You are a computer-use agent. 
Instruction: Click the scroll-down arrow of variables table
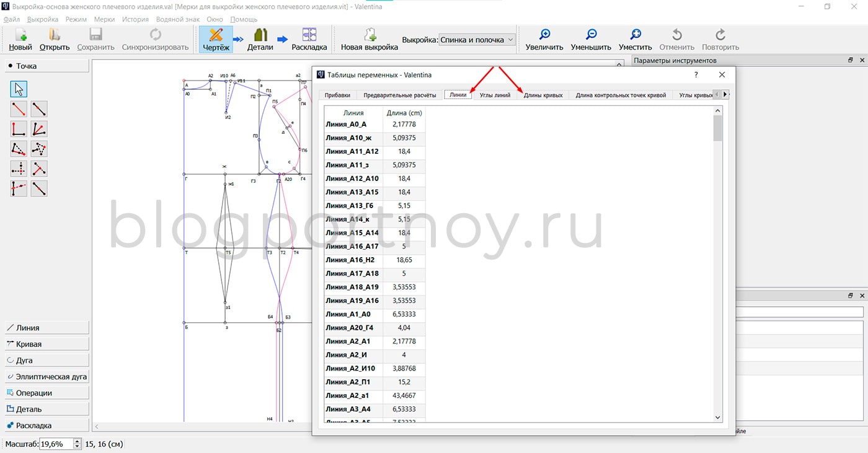point(718,418)
